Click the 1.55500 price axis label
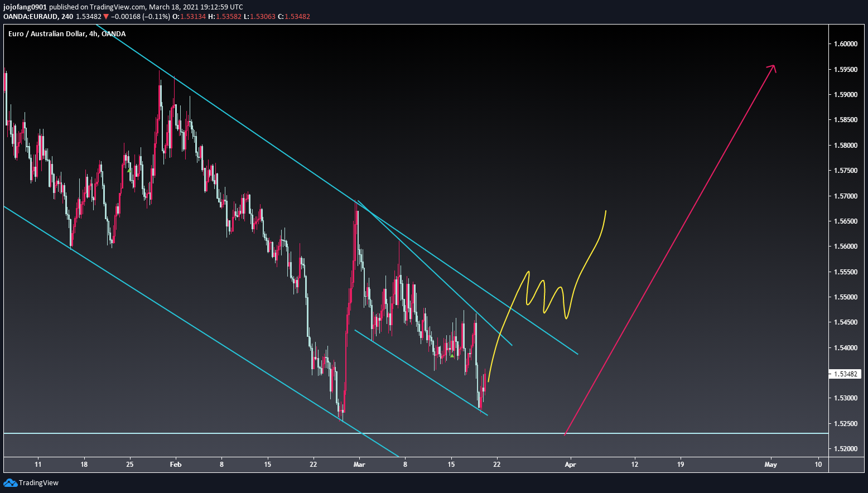The image size is (868, 493). [x=846, y=272]
